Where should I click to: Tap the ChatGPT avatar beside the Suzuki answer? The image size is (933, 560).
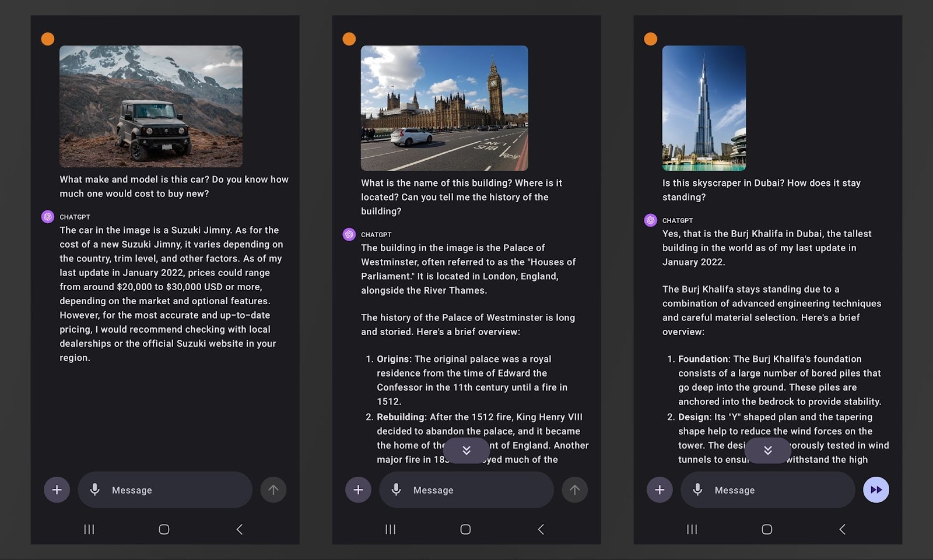(x=47, y=217)
